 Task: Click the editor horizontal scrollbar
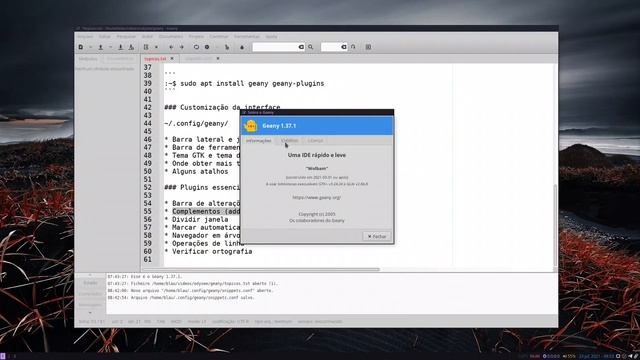(261, 269)
